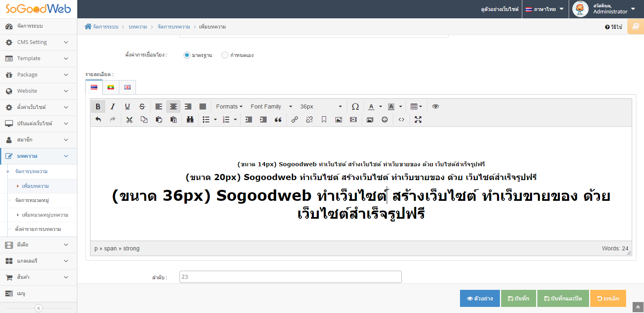This screenshot has height=313, width=644.
Task: Undo the last edit
Action: point(98,120)
